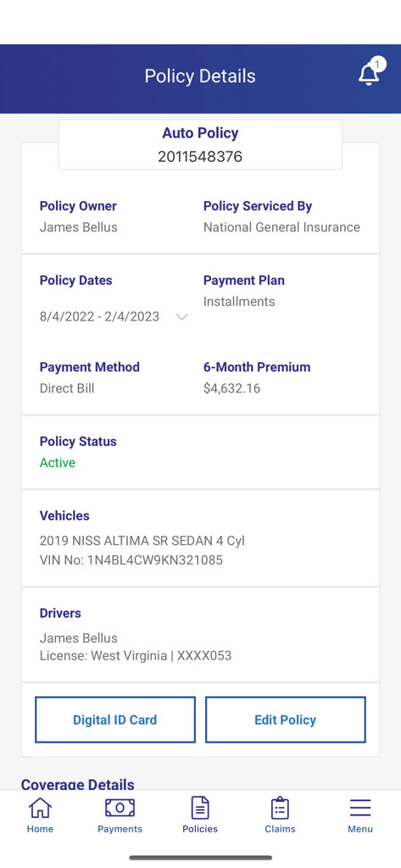This screenshot has height=868, width=401.
Task: Open the Menu hamburger icon
Action: click(x=360, y=808)
